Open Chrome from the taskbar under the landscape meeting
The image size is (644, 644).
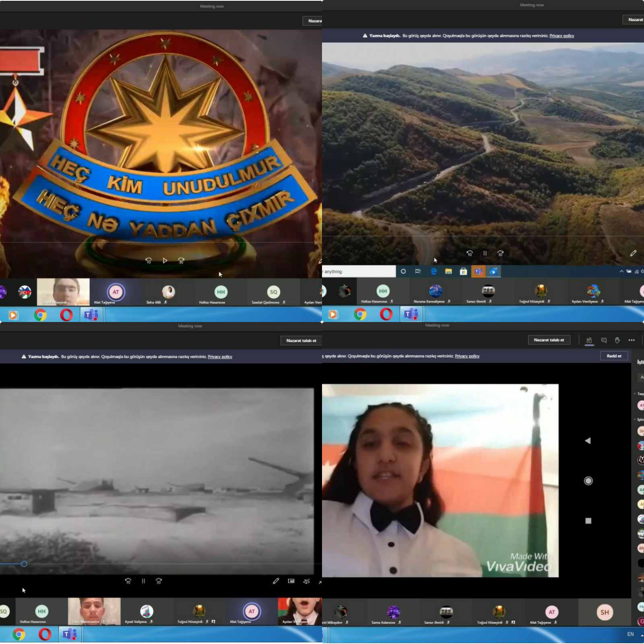tap(360, 314)
